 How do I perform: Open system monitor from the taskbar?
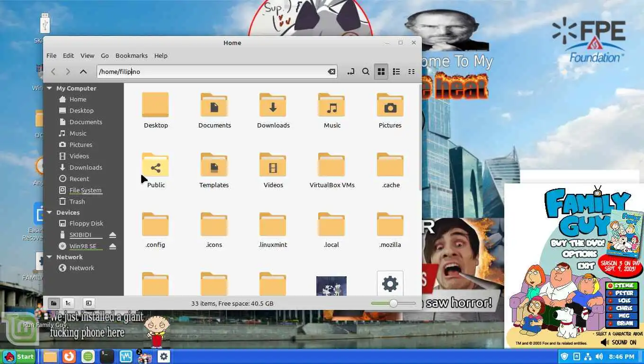pos(126,356)
